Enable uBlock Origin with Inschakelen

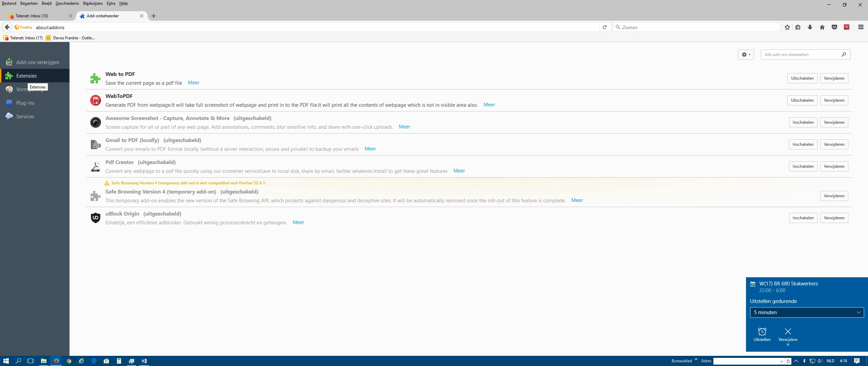point(803,218)
